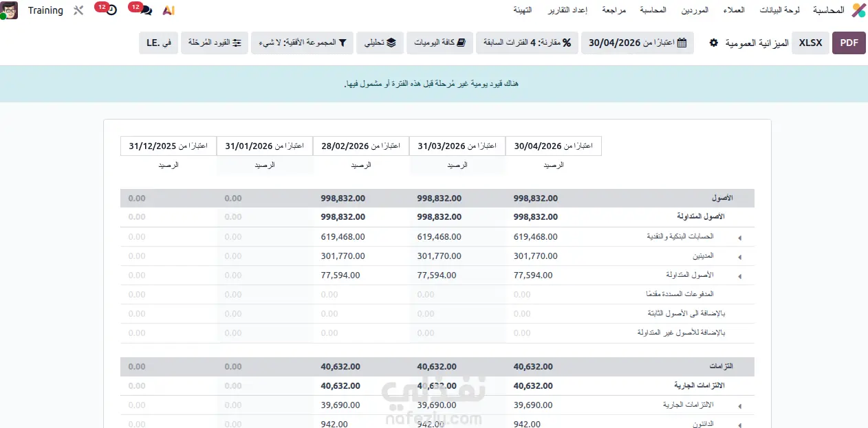Expand the المدينين row

[740, 256]
